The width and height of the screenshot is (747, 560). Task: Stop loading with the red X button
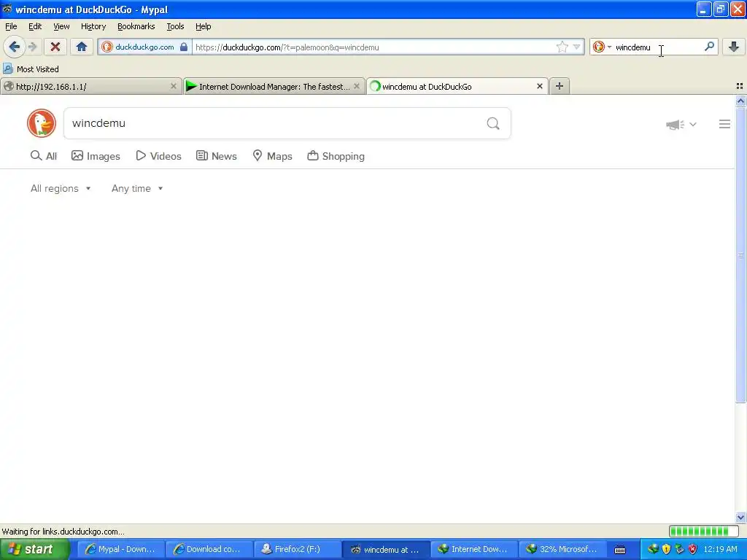[55, 47]
